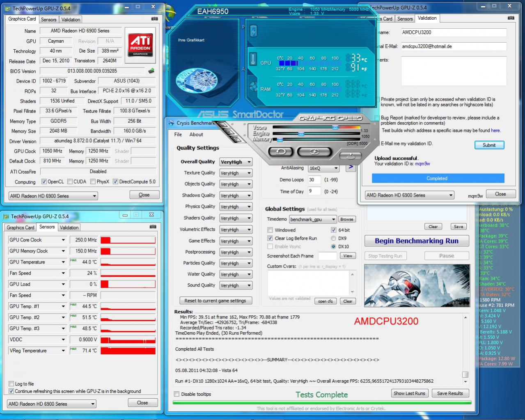Open the Timedemo benchmark_gpu dropdown
The height and width of the screenshot is (420, 525).
coord(313,219)
